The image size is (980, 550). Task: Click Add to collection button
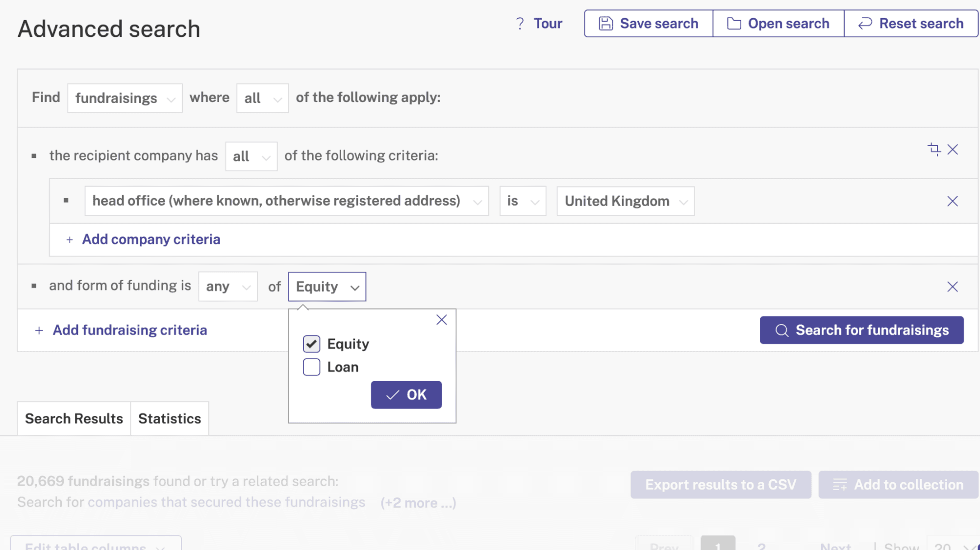tap(898, 485)
